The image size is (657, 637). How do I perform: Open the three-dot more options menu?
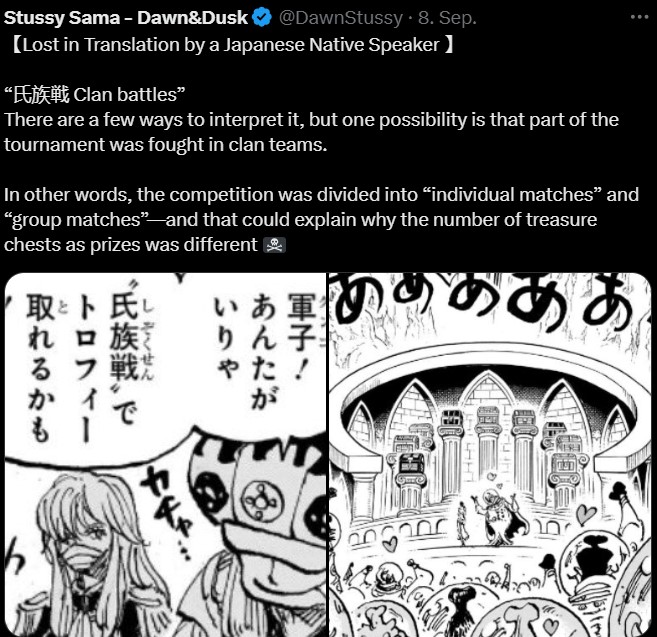click(639, 17)
